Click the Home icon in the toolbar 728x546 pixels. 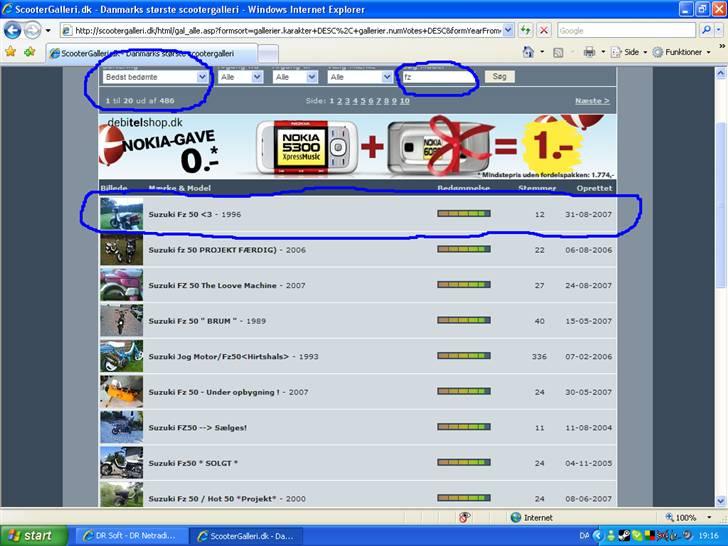pos(527,52)
